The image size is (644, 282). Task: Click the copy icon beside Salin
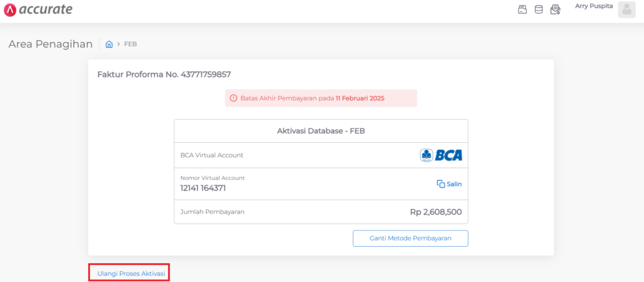(440, 184)
